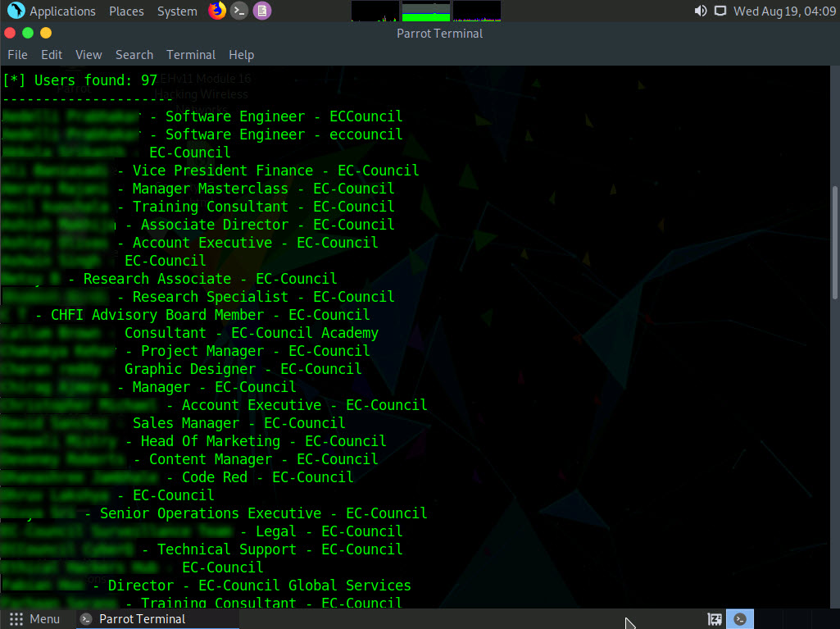
Task: Click the green-filled system monitor graph
Action: tap(426, 11)
